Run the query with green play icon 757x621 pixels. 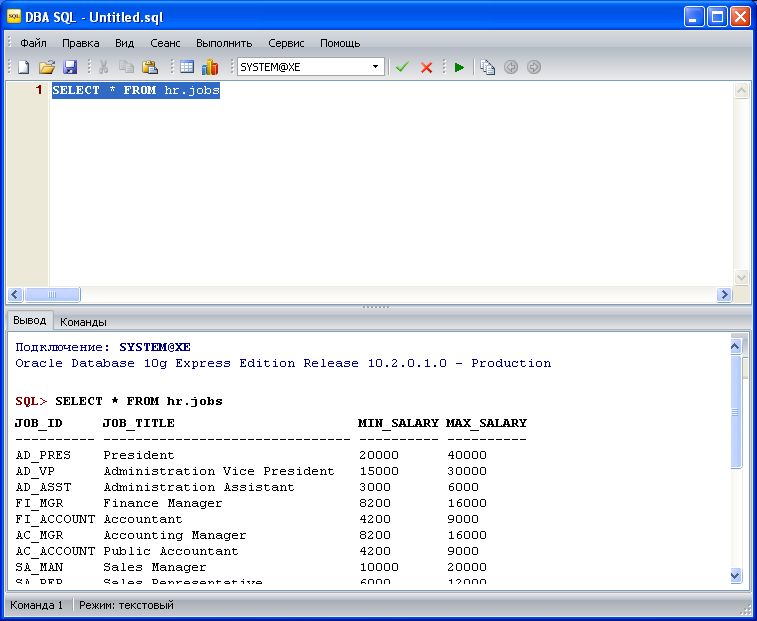coord(459,67)
